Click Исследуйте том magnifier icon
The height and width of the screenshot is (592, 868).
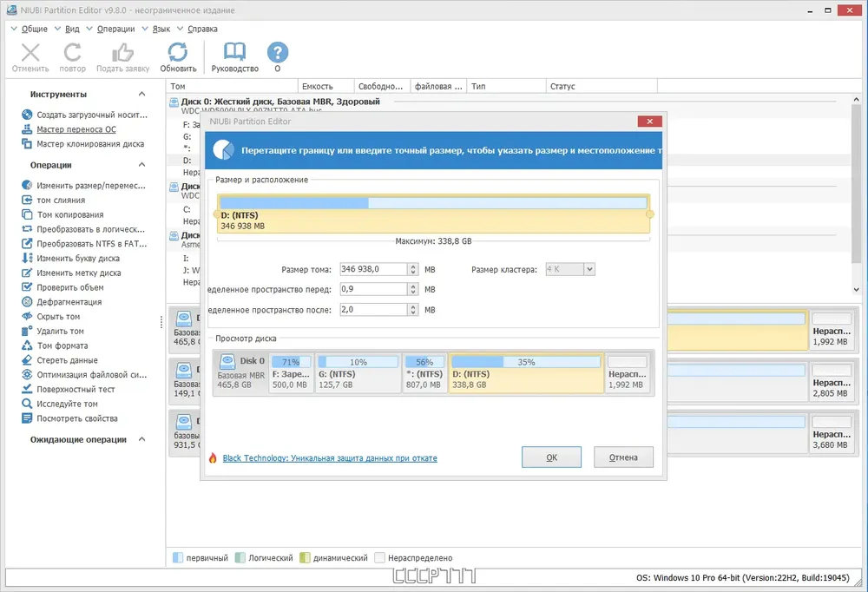point(27,404)
